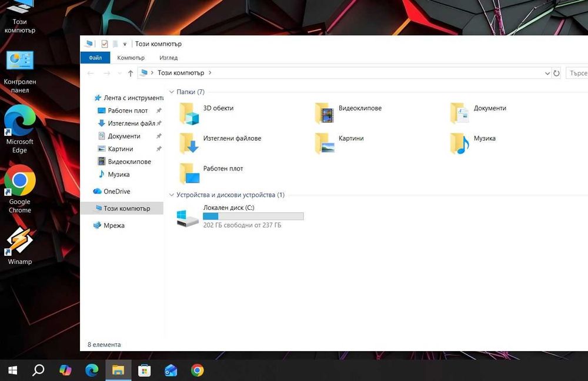Click chevron after Този компютър in address bar
Screen dimensions: 588x381
tap(210, 73)
